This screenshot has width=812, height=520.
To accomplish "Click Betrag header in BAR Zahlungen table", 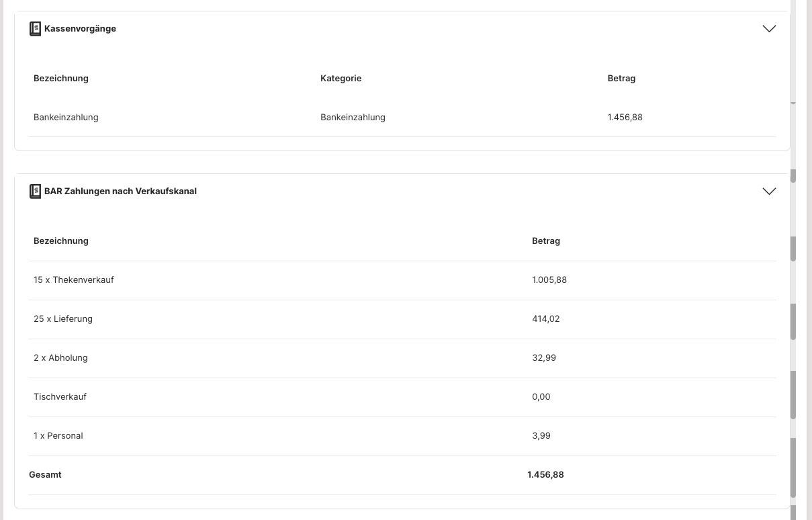I will [546, 241].
